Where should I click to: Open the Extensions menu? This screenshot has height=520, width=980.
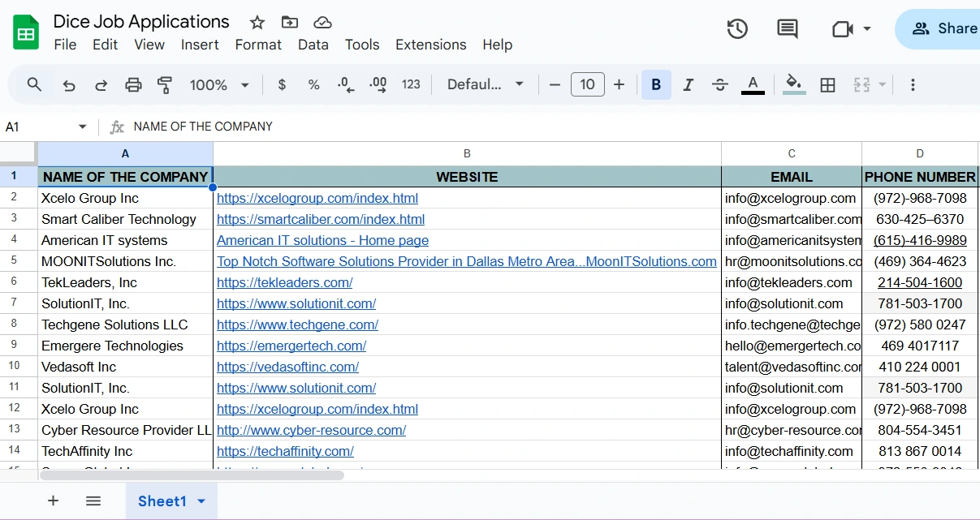[x=430, y=45]
